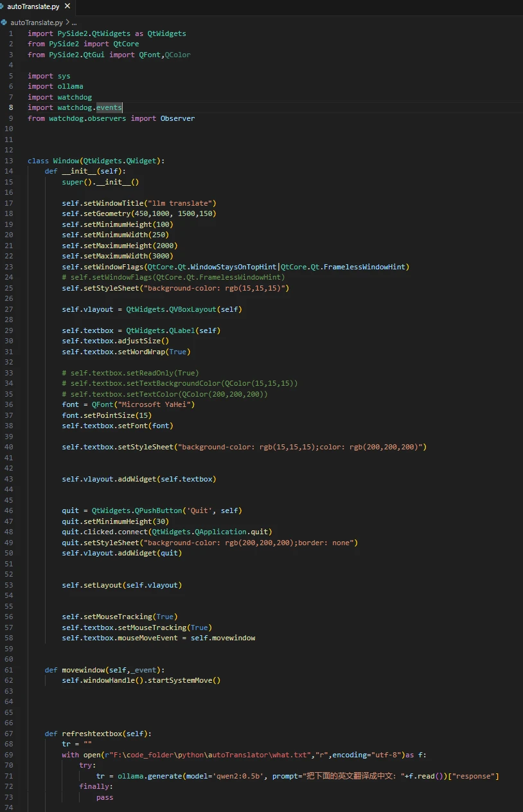The width and height of the screenshot is (523, 812).
Task: Select the autoTranslate.py editor tab
Action: point(39,6)
